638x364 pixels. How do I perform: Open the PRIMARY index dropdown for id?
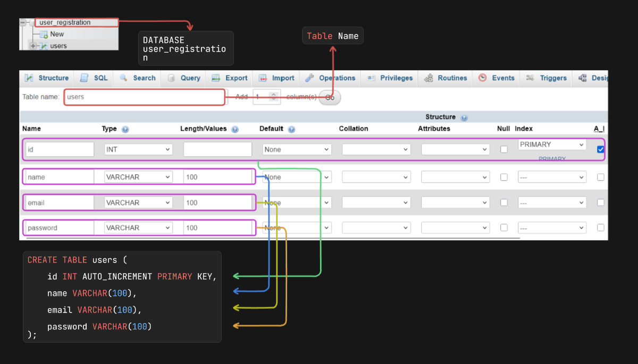(x=552, y=145)
